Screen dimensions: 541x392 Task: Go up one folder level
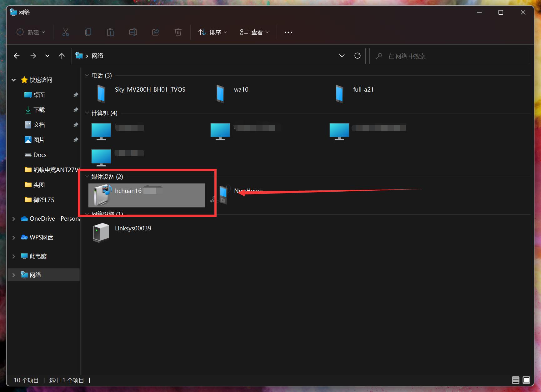coord(62,56)
